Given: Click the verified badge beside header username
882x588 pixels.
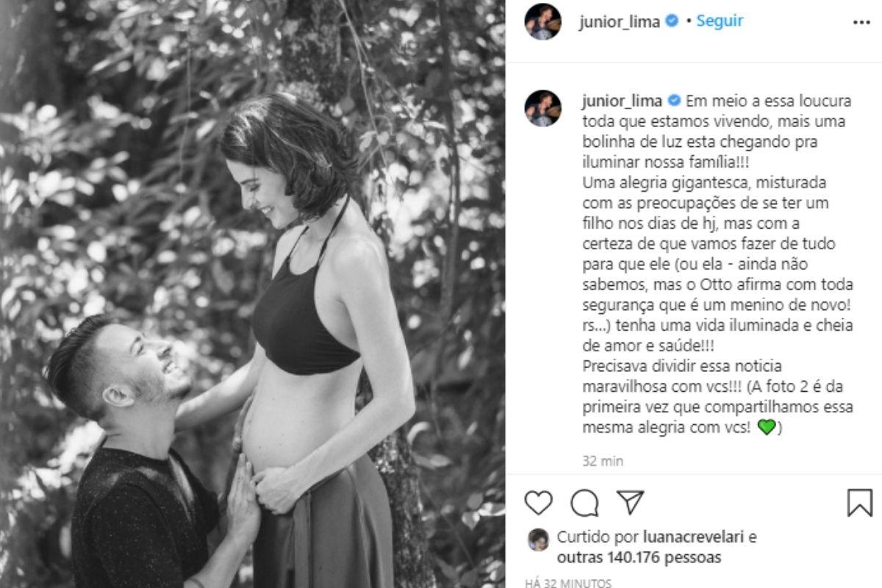Looking at the screenshot, I should click(x=671, y=21).
